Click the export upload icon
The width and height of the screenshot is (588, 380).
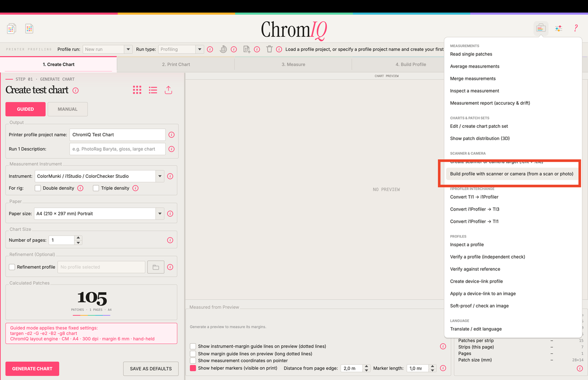pyautogui.click(x=169, y=90)
